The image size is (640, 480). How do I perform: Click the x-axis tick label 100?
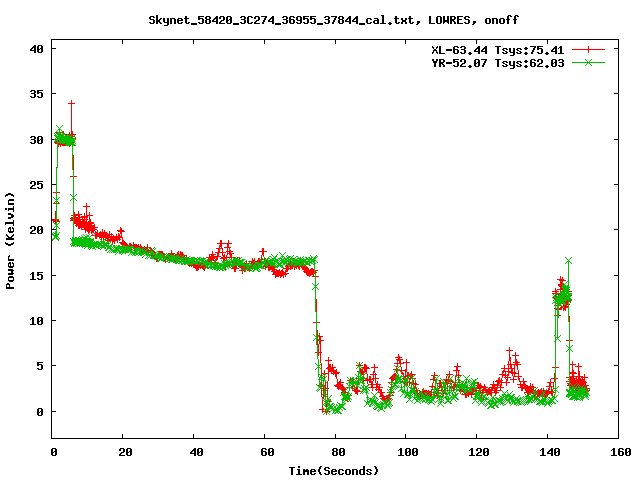tap(408, 452)
